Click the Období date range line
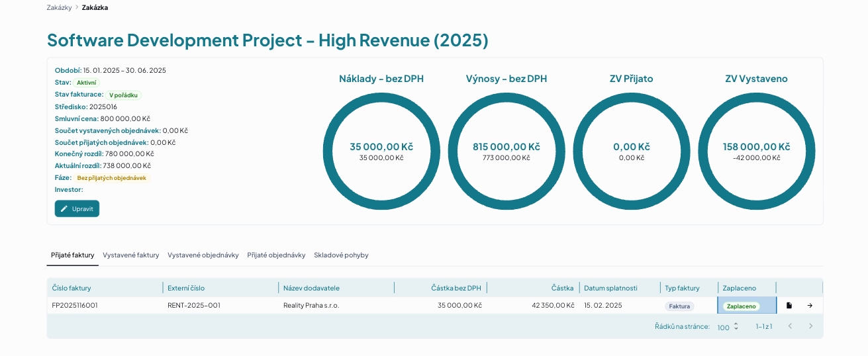This screenshot has height=356, width=868. tap(111, 70)
